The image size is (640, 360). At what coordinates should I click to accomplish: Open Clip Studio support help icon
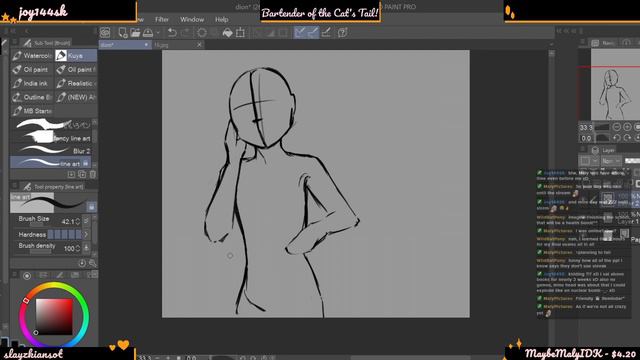click(342, 32)
